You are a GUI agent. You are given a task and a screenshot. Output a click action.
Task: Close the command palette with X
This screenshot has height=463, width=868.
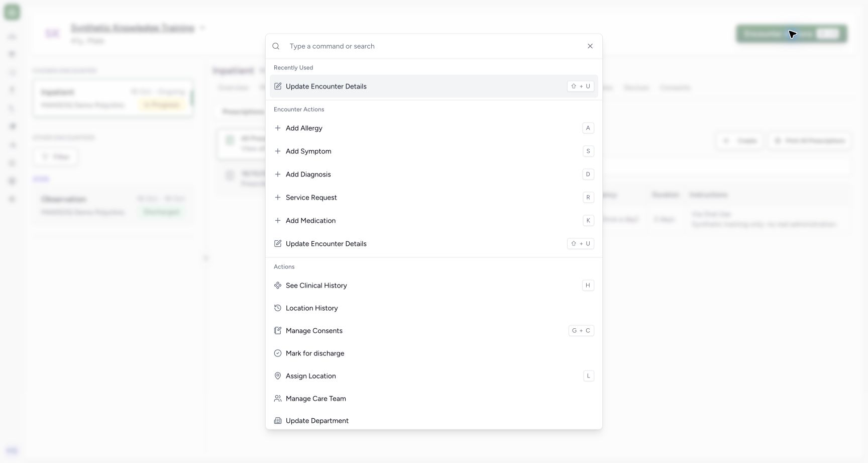coord(590,46)
